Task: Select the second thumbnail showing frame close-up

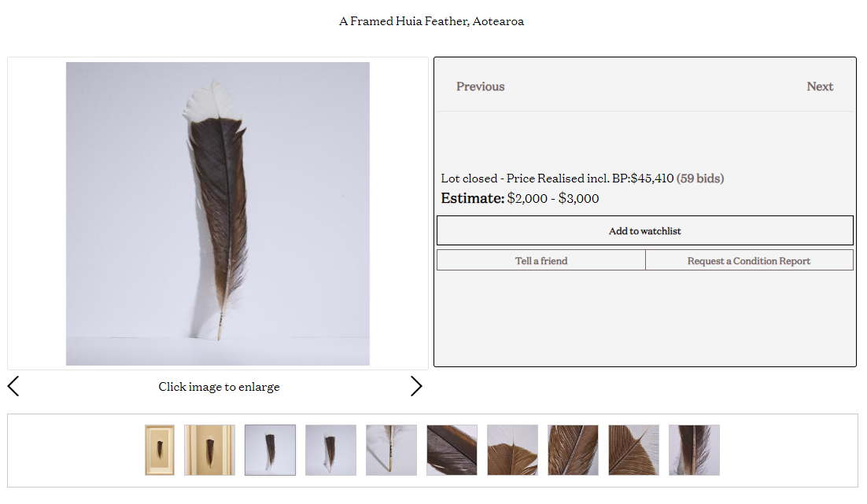Action: pos(209,450)
